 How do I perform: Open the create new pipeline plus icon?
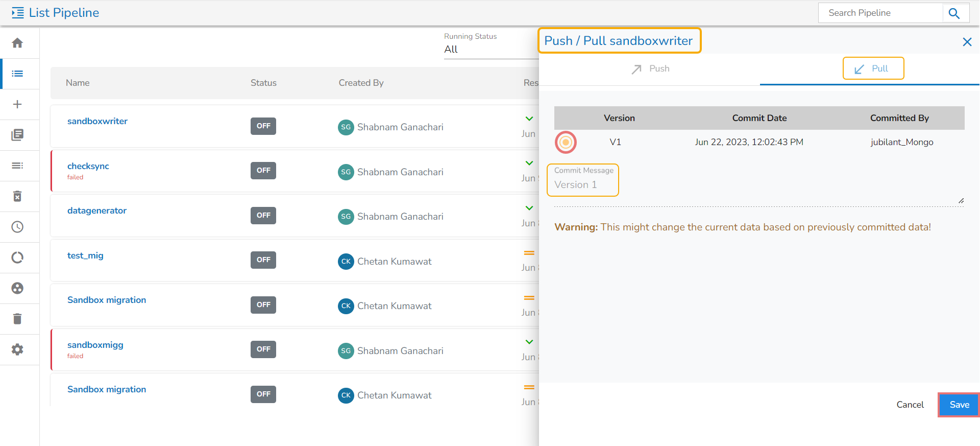click(x=17, y=104)
